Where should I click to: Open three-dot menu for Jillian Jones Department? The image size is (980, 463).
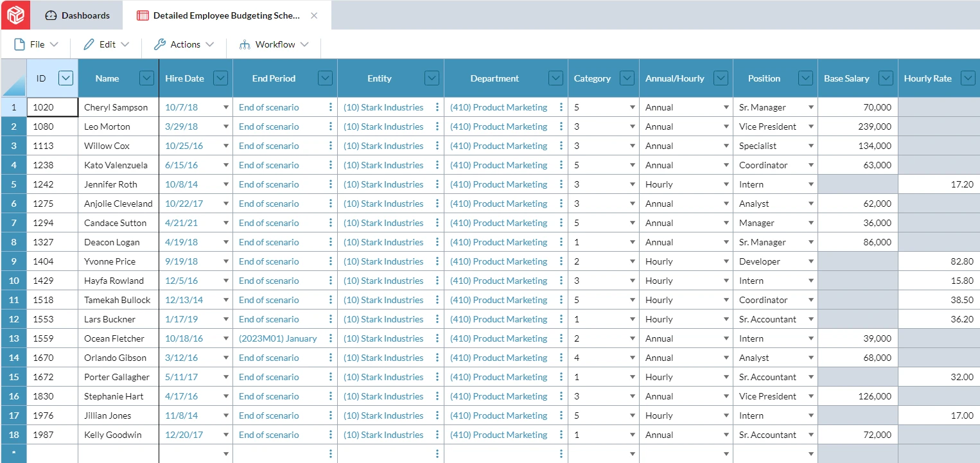[561, 415]
